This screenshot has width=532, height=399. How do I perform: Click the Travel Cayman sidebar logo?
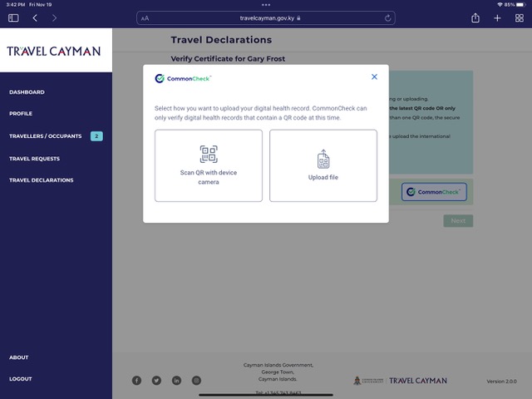53,52
